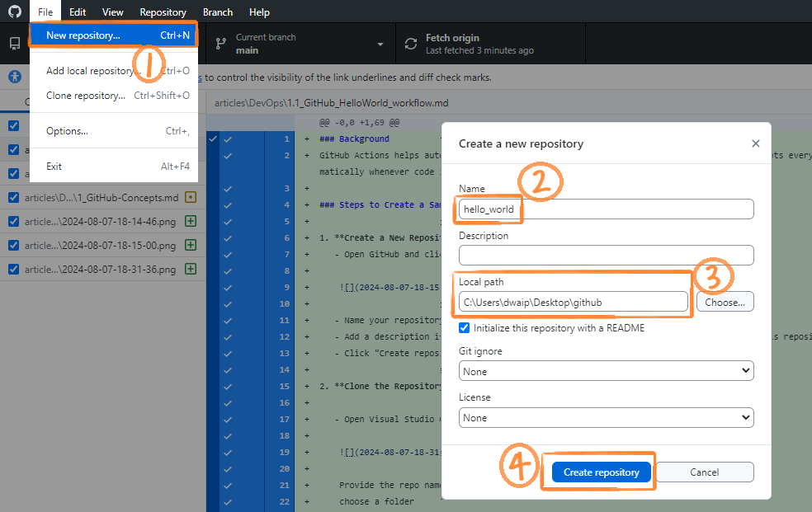Choose Clone repository... from the File menu
The image size is (812, 512).
[113, 95]
